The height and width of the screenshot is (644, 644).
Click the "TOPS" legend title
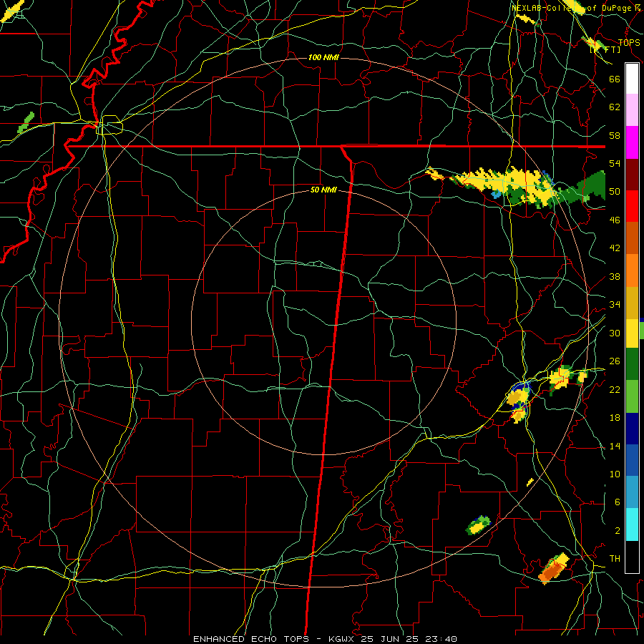click(x=629, y=42)
